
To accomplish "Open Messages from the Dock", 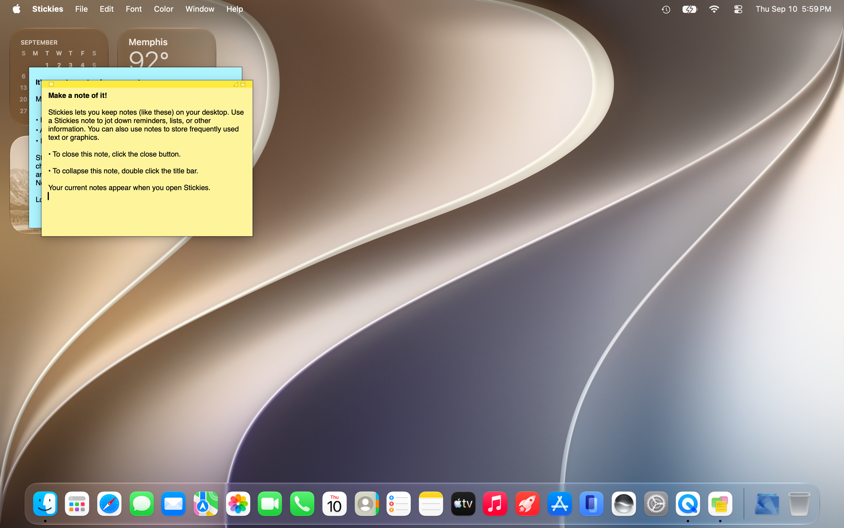I will (x=142, y=504).
